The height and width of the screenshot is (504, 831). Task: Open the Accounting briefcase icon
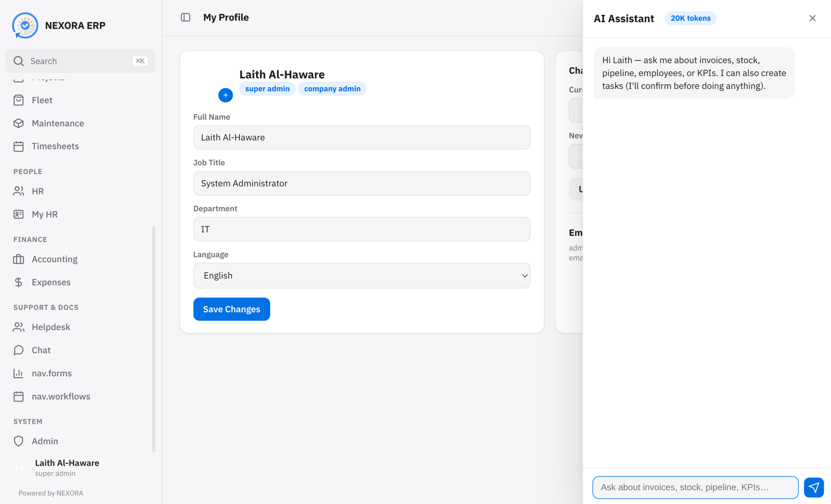[x=19, y=260]
